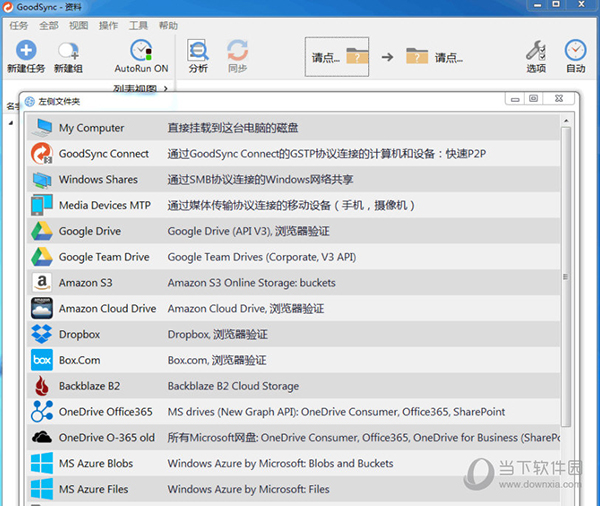Click 'My Computer' text label
Image resolution: width=600 pixels, height=506 pixels.
(x=91, y=128)
